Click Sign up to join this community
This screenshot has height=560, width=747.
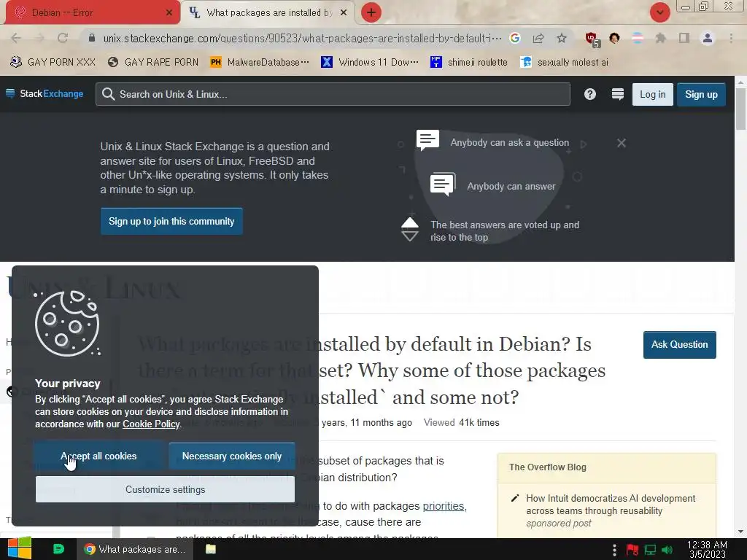(171, 222)
